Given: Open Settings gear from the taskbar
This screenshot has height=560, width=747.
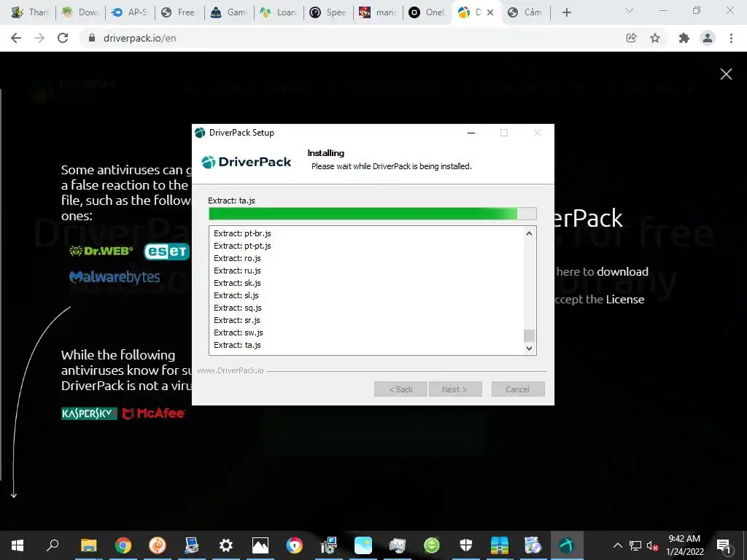Looking at the screenshot, I should [x=226, y=545].
